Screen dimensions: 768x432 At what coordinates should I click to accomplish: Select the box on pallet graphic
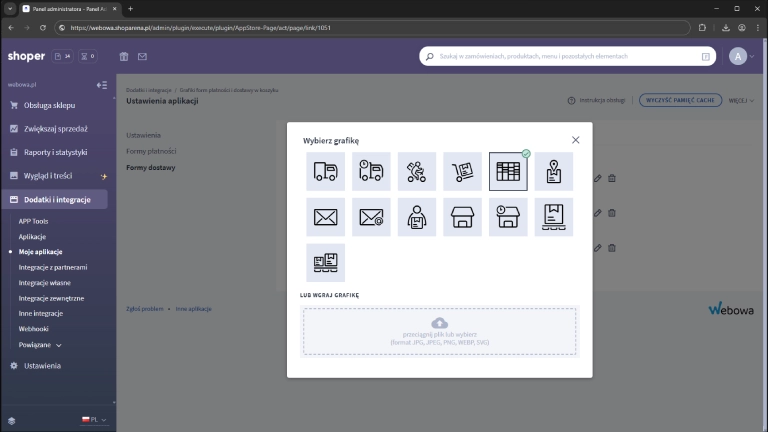(x=554, y=217)
